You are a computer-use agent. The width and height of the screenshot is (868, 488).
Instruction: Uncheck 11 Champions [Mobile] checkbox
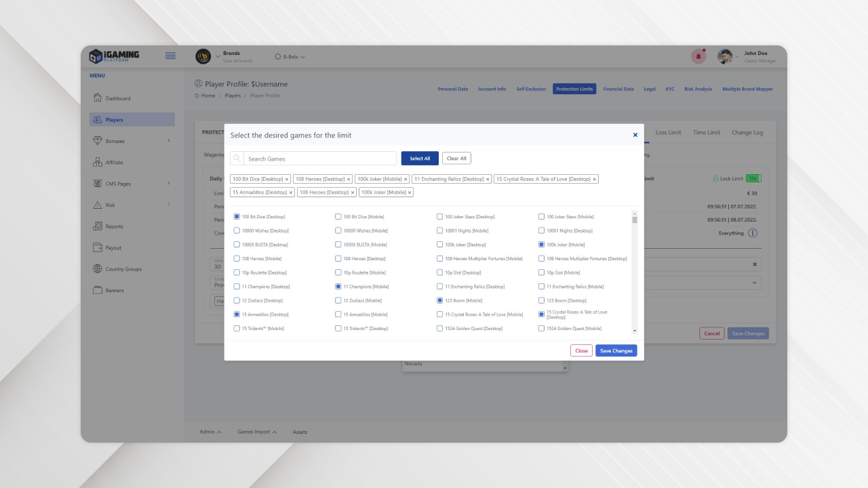(338, 287)
